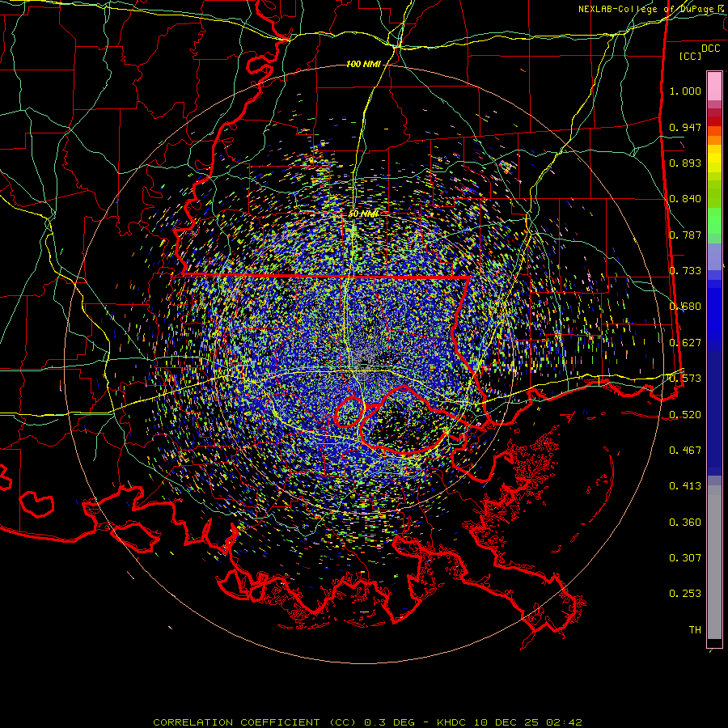Click the 0.627 scale value

coord(685,343)
